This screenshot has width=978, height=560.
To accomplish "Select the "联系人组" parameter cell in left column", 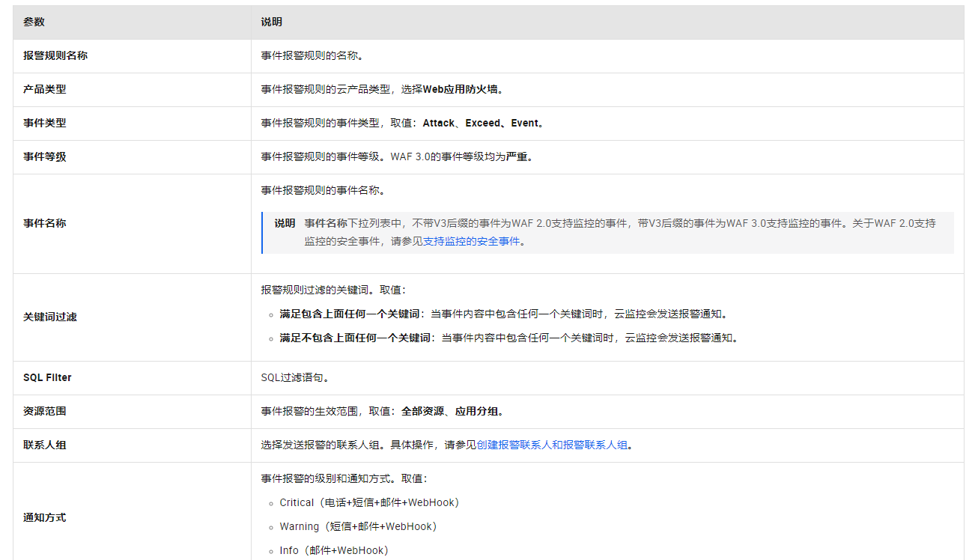I will (x=132, y=445).
